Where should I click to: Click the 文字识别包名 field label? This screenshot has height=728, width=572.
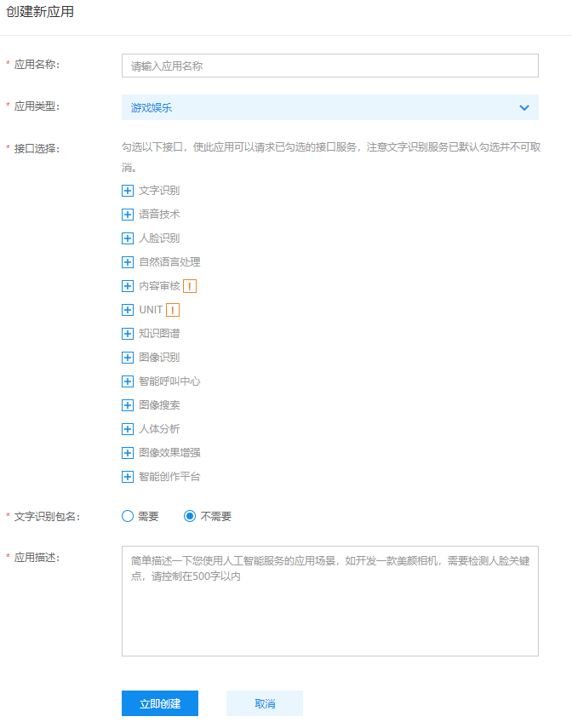(x=47, y=517)
